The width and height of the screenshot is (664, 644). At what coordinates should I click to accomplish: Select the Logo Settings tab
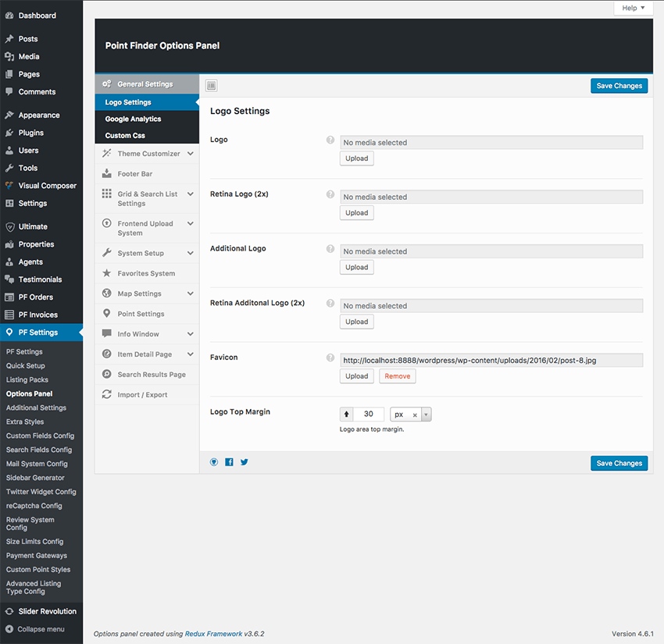pos(147,102)
